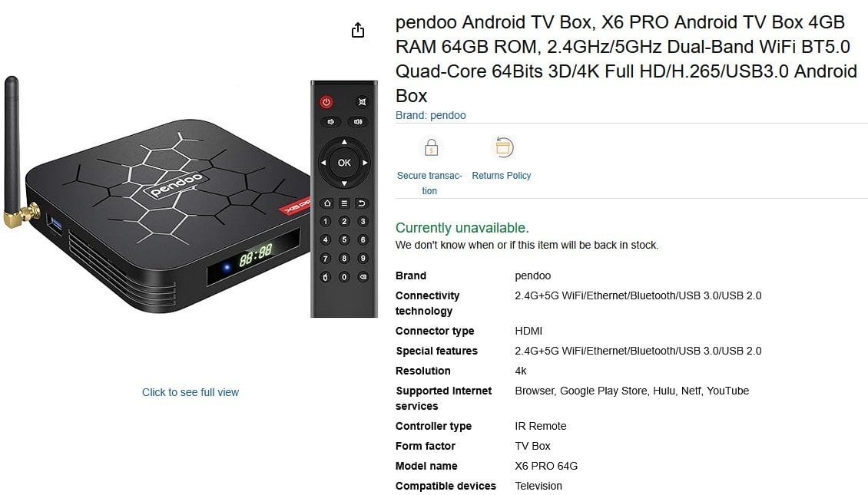Viewport: 868px width, 495px height.
Task: Click the Model name value X6 PRO 64G
Action: (x=546, y=466)
